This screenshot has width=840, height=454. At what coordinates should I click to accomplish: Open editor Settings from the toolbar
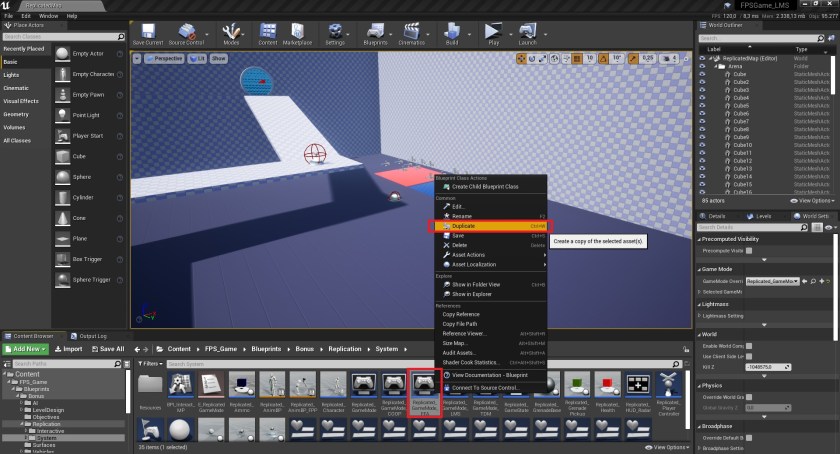click(335, 34)
